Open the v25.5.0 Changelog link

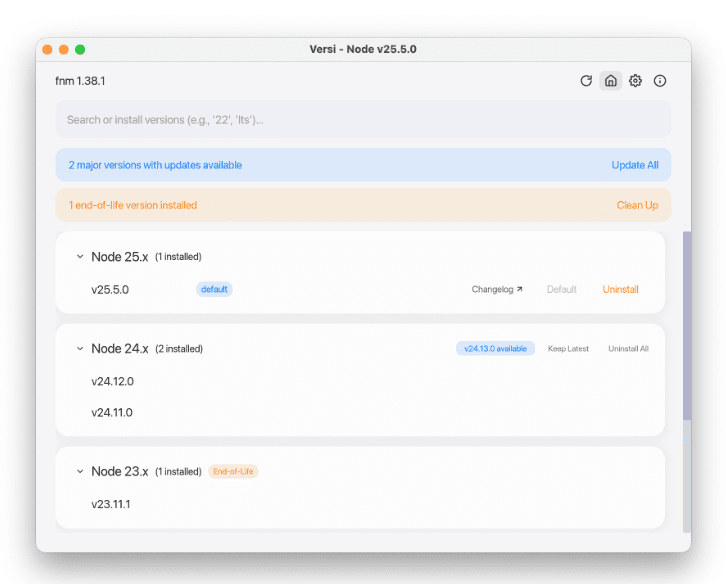(x=497, y=290)
